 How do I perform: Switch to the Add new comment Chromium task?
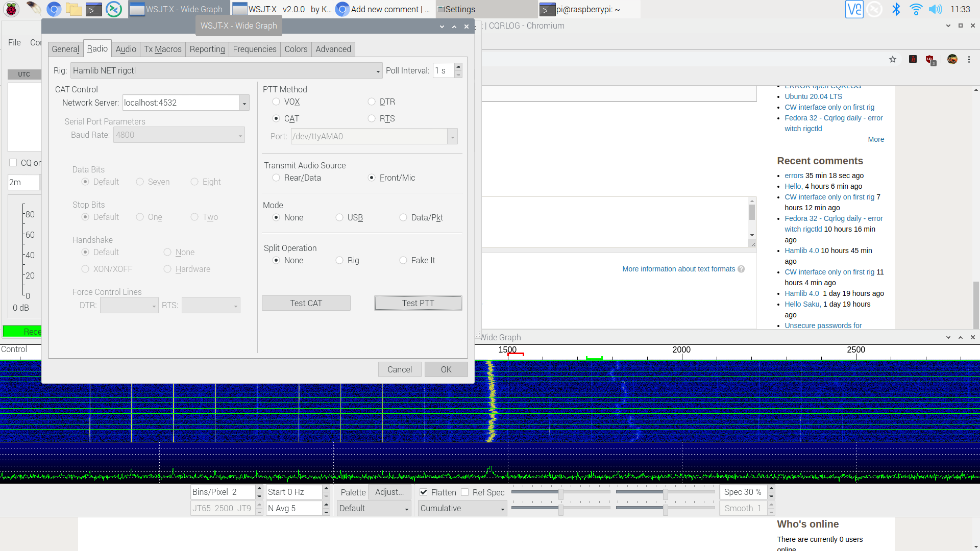point(384,9)
